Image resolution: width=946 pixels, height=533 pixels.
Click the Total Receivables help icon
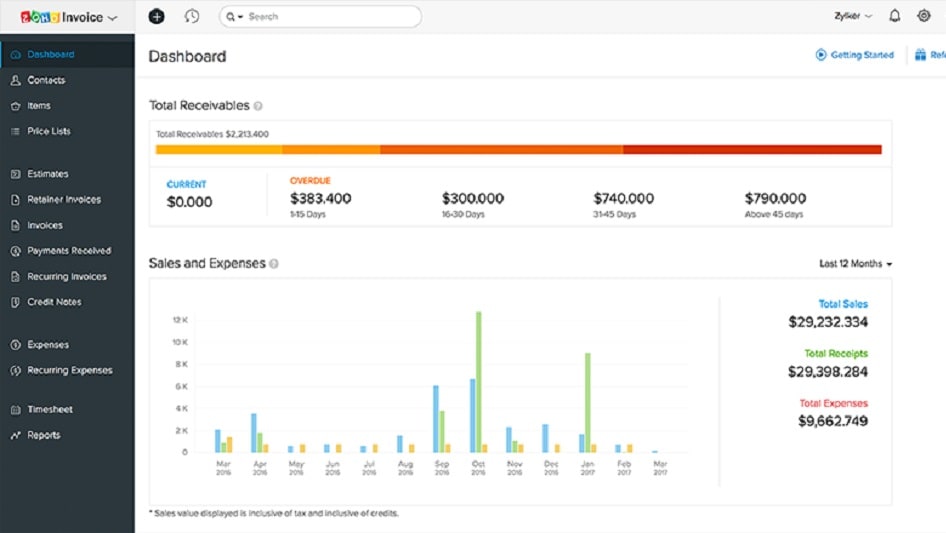(258, 106)
